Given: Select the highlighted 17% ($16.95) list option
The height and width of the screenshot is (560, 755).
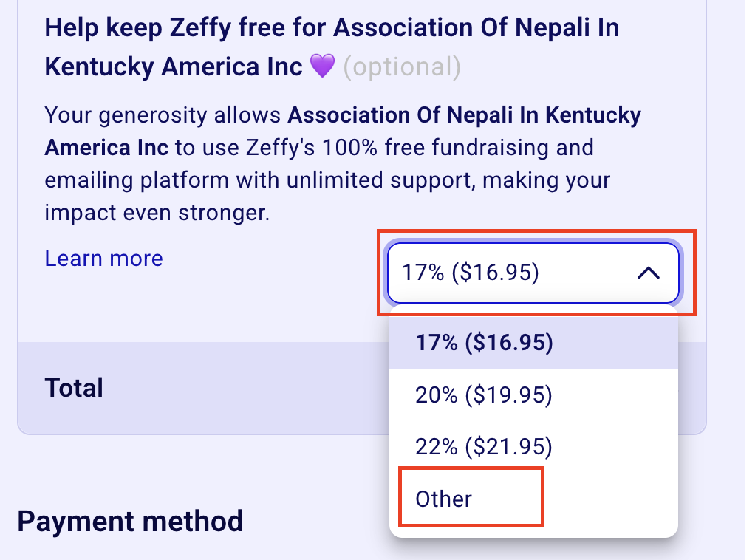Looking at the screenshot, I should click(x=533, y=343).
